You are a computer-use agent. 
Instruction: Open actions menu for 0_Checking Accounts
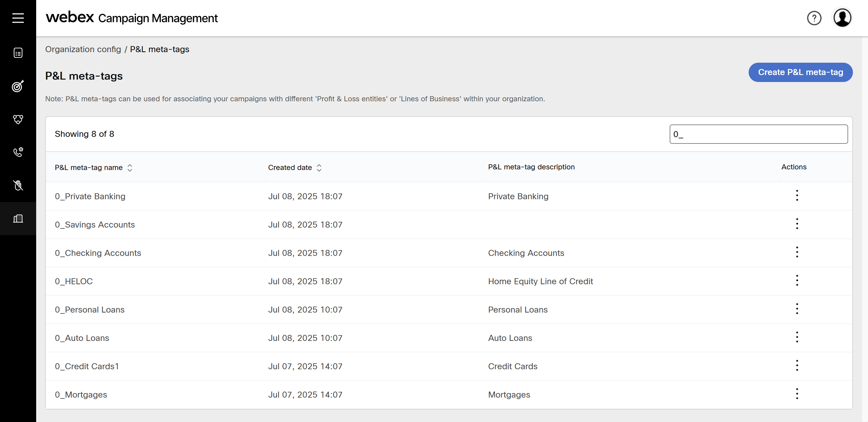click(x=797, y=252)
